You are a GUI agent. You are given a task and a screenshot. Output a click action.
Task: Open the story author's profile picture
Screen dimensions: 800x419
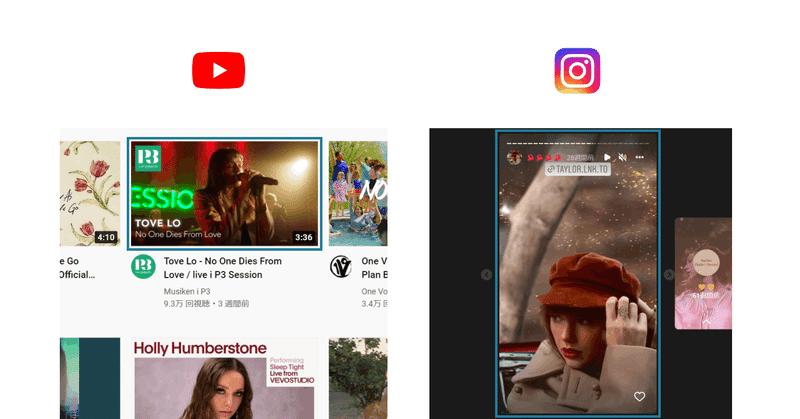(x=514, y=157)
